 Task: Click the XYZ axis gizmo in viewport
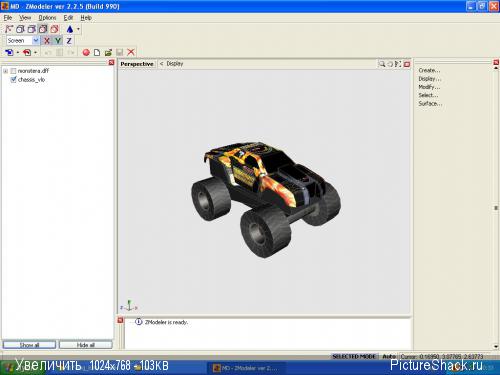[x=129, y=306]
